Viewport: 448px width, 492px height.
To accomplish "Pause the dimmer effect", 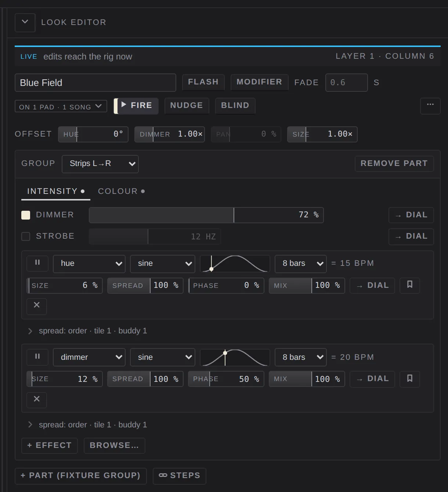I will (x=37, y=357).
